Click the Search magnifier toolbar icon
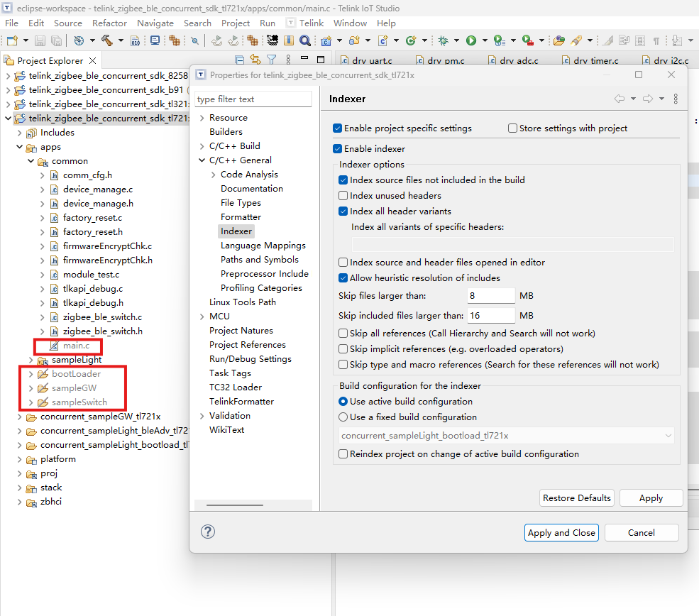This screenshot has height=616, width=699. point(305,40)
